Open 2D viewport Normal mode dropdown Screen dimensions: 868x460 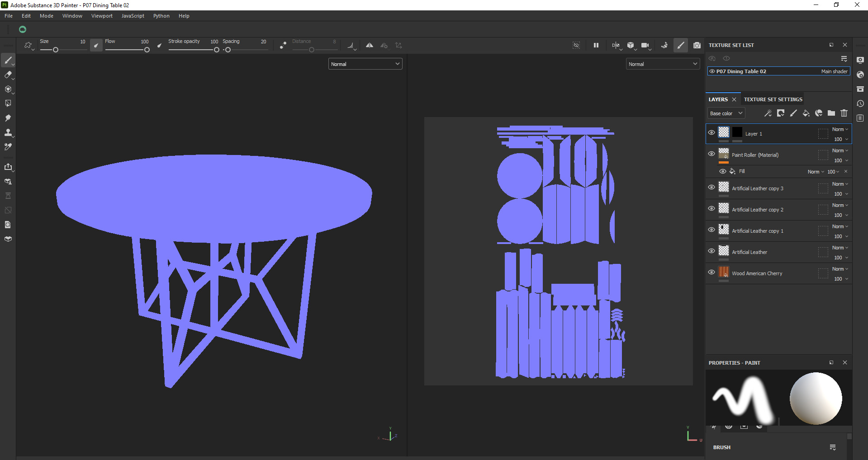[663, 64]
